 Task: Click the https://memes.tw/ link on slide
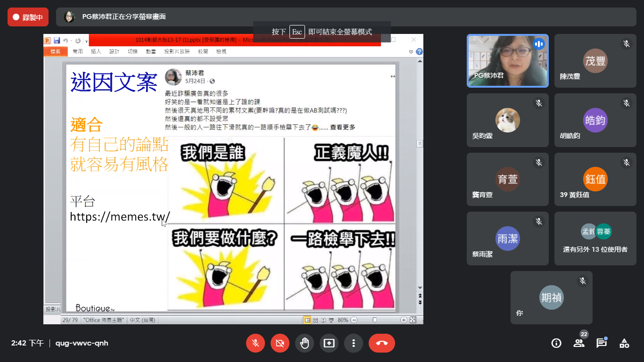click(120, 216)
